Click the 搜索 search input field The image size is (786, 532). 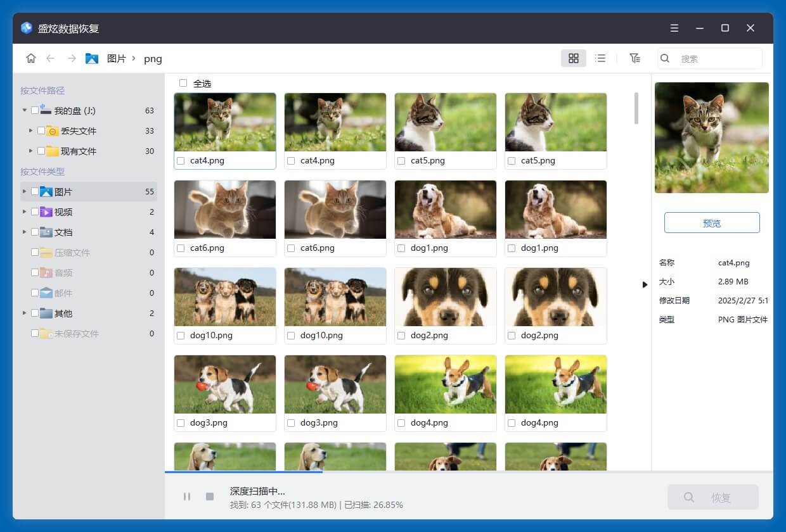pyautogui.click(x=716, y=58)
